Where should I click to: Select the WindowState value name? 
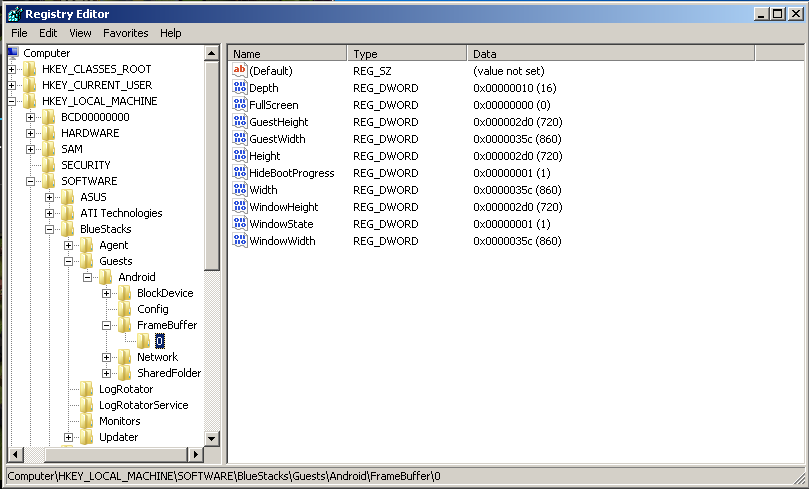281,224
